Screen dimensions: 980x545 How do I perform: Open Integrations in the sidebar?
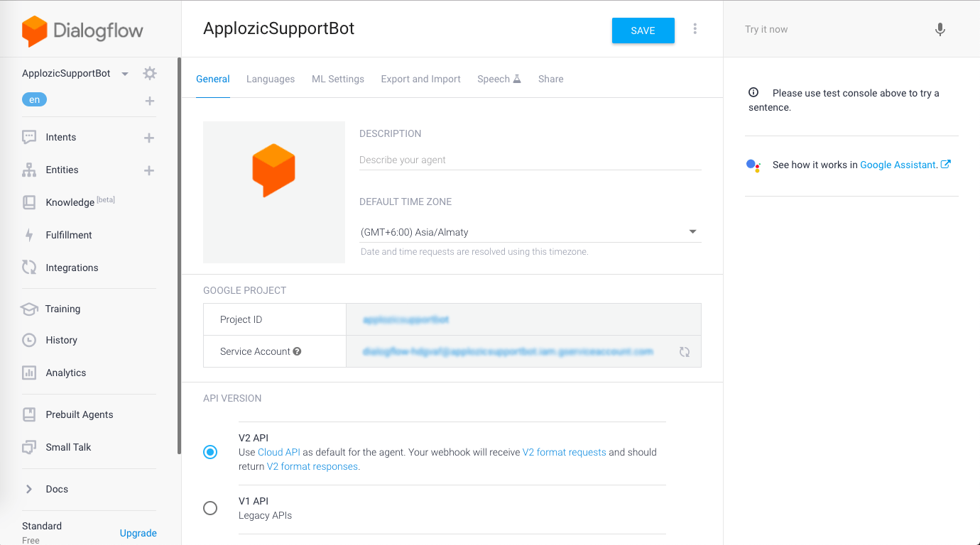[72, 268]
